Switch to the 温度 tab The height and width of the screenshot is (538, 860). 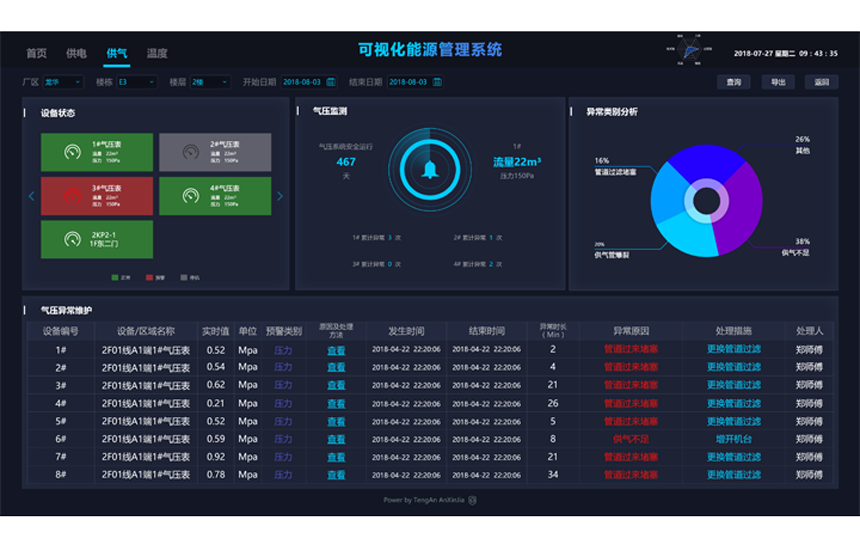[x=157, y=53]
